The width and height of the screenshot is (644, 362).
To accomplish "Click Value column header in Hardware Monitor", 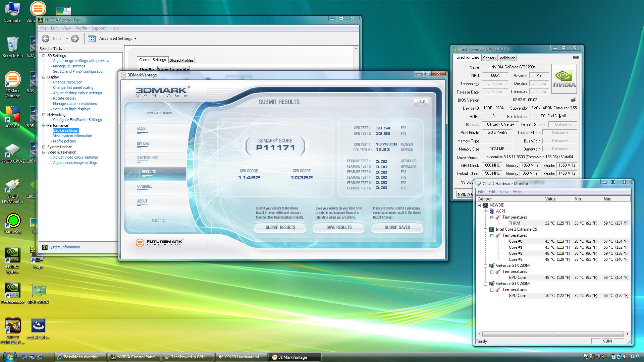I will pyautogui.click(x=557, y=199).
